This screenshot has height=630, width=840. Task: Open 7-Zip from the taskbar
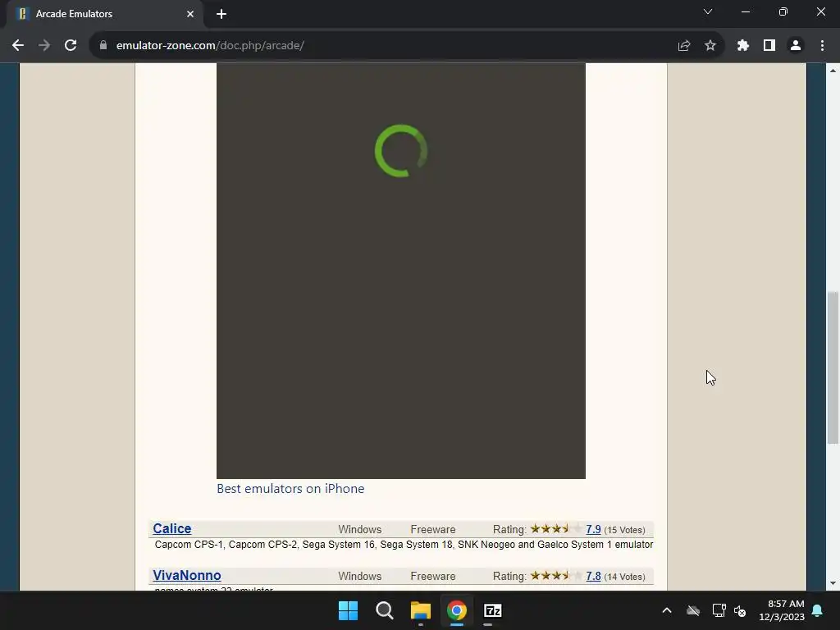493,610
